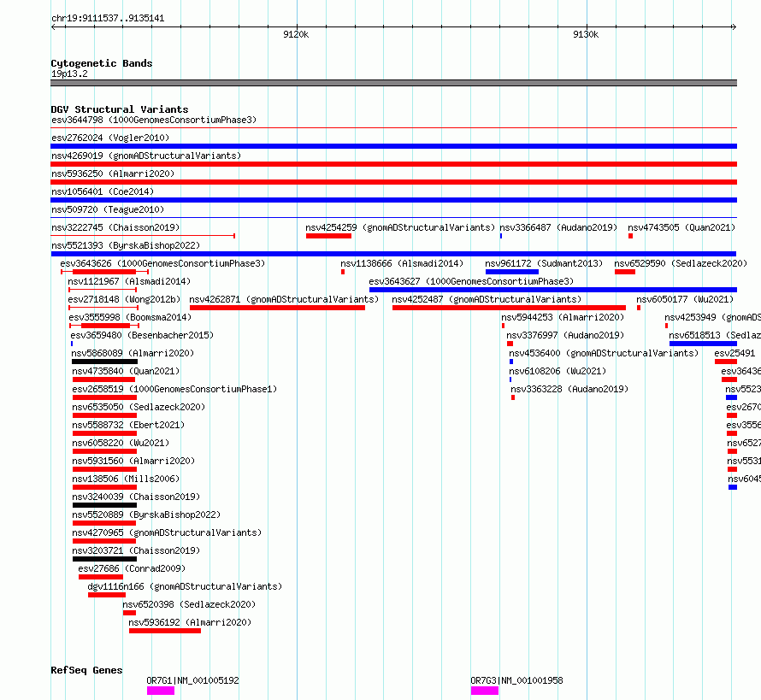Image resolution: width=761 pixels, height=700 pixels.
Task: Select the chr19:9111537..9135141 region label
Action: click(x=108, y=19)
